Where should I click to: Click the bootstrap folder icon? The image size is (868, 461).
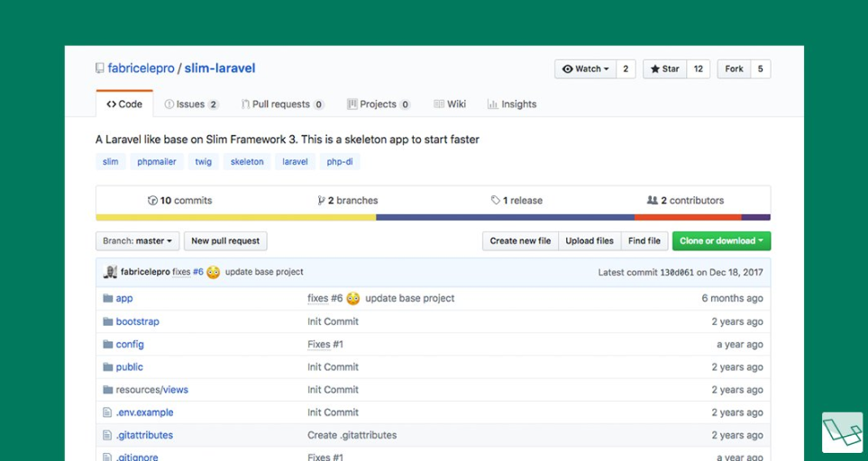click(107, 321)
